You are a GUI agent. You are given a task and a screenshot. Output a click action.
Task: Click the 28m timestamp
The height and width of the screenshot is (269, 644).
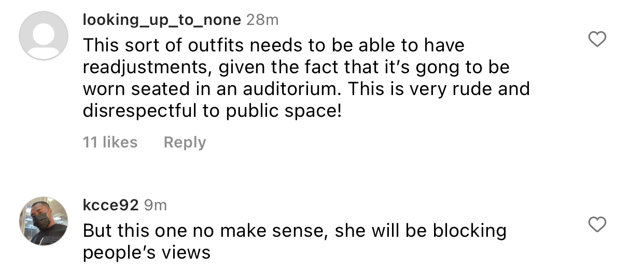pos(262,20)
